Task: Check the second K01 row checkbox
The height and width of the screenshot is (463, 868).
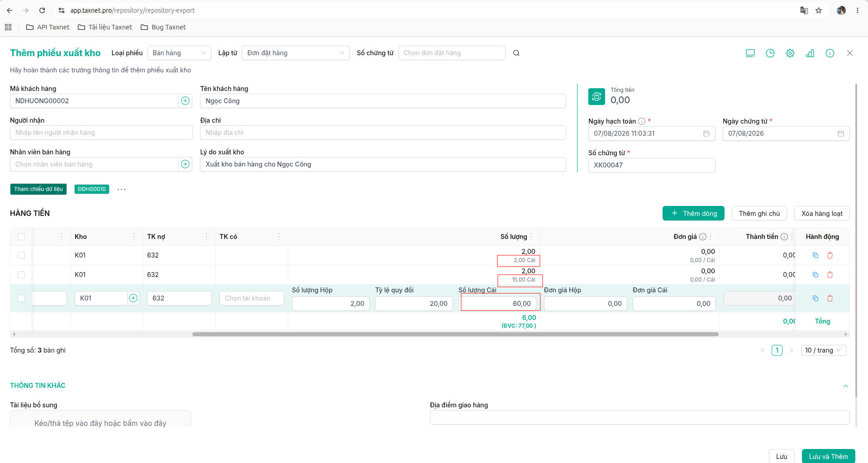Action: click(21, 275)
